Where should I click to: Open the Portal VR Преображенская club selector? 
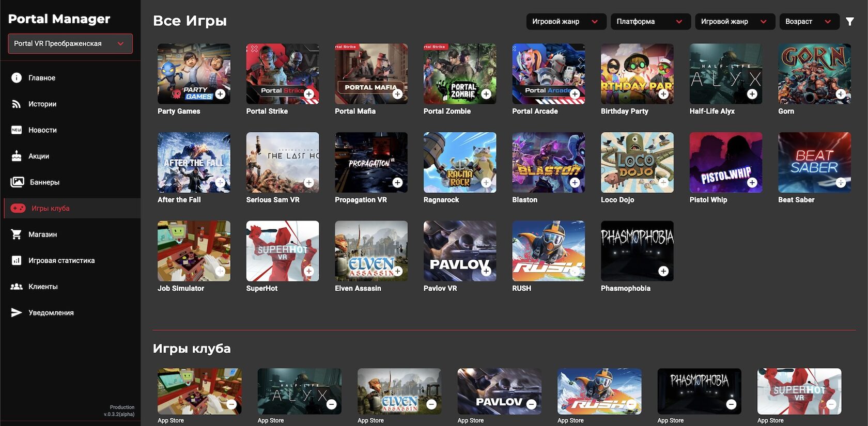point(70,44)
